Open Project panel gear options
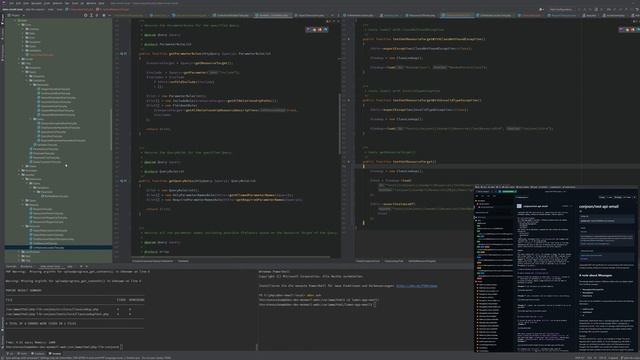The width and height of the screenshot is (640, 360). pos(104,15)
